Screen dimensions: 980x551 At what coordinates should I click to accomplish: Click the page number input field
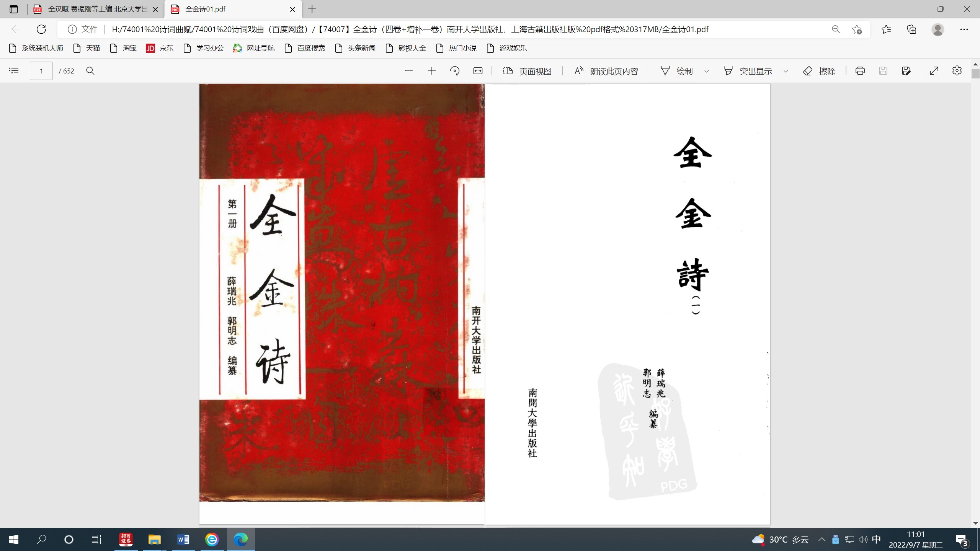[x=41, y=71]
